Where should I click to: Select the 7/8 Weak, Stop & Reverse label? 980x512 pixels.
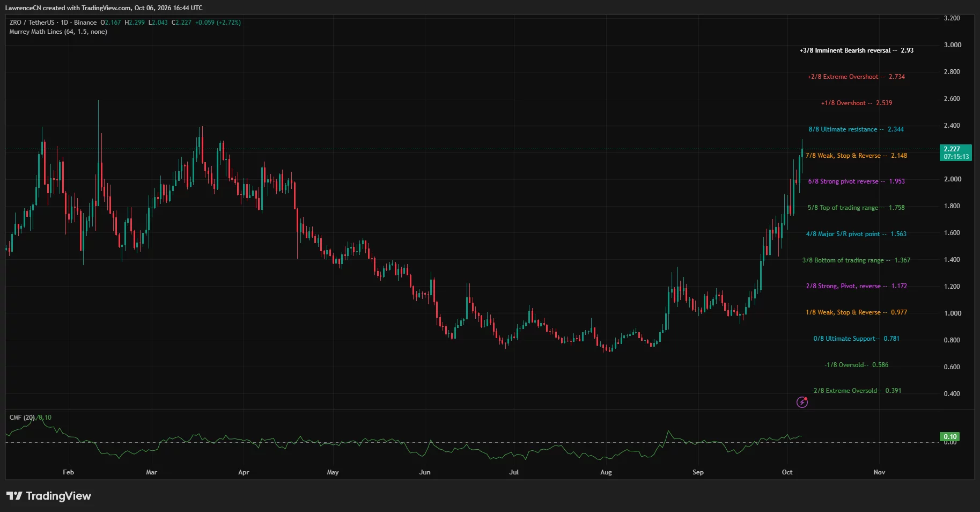856,156
